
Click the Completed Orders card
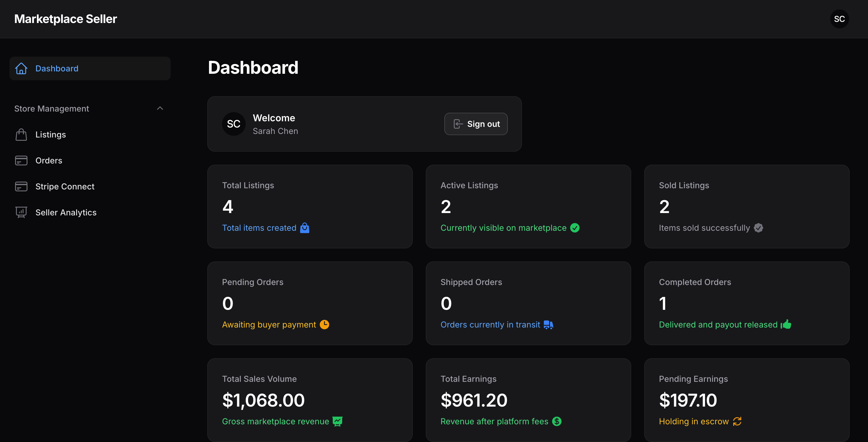[746, 303]
